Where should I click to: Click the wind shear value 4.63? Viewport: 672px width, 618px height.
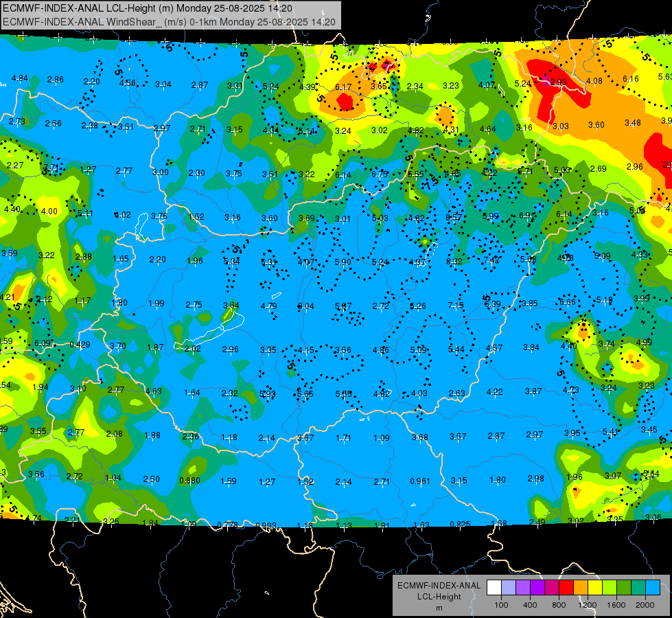[154, 391]
